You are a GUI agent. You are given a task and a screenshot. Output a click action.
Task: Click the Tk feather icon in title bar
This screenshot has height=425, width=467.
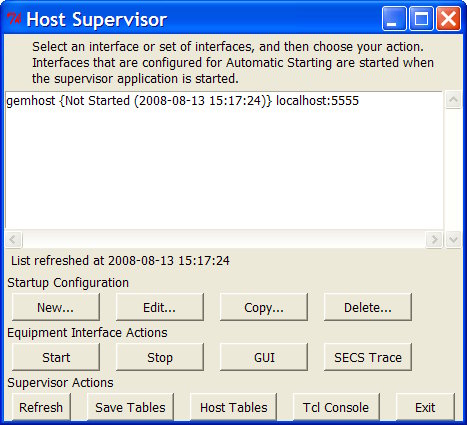point(14,19)
